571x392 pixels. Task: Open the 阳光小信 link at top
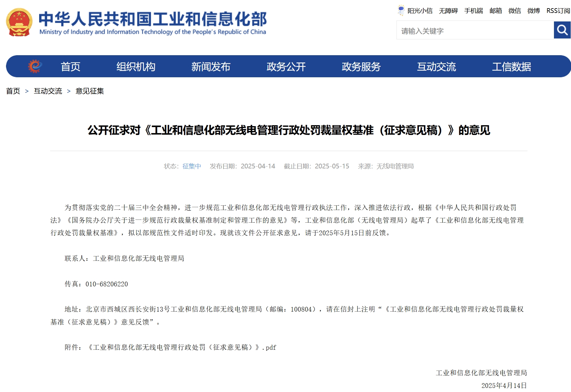(x=420, y=11)
